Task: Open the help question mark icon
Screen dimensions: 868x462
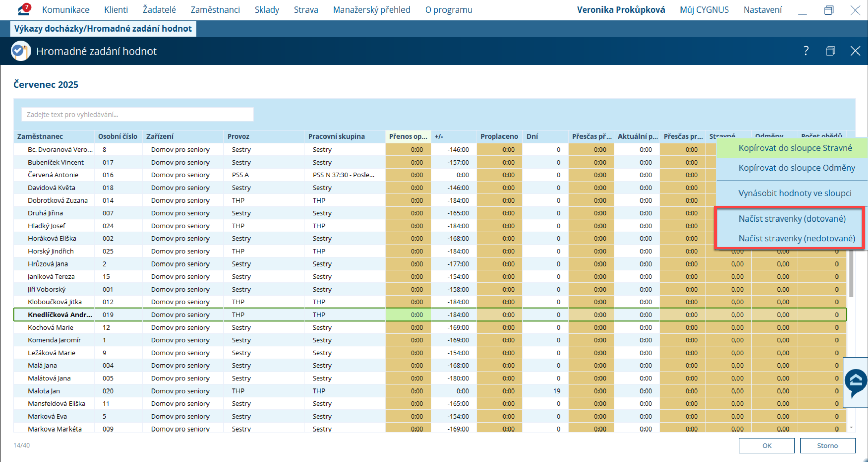Action: coord(806,51)
